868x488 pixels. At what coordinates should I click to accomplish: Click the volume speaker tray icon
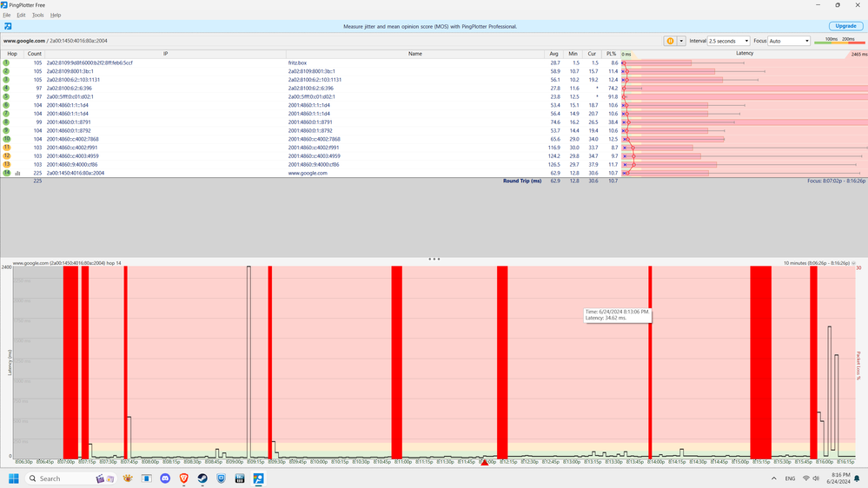[x=815, y=478]
